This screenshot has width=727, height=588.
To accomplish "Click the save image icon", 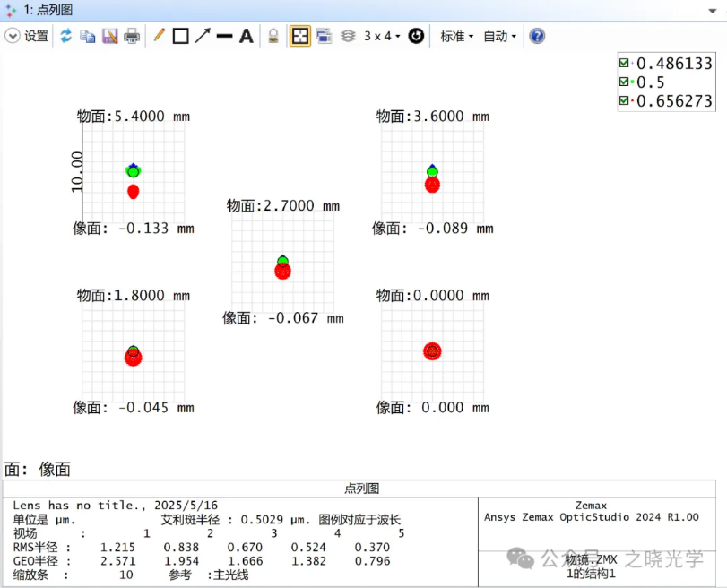I will [x=109, y=36].
